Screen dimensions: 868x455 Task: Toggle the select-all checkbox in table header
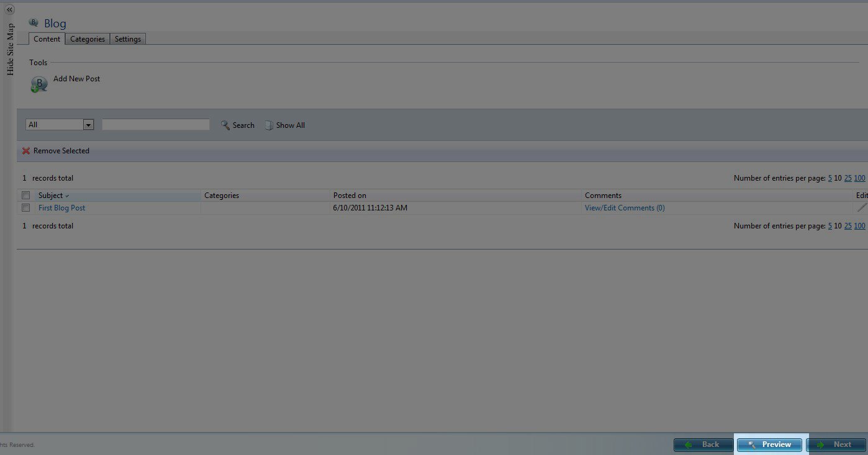[x=26, y=196]
